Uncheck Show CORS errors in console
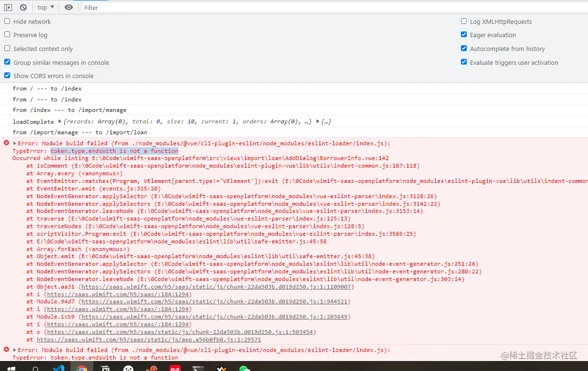 click(7, 75)
